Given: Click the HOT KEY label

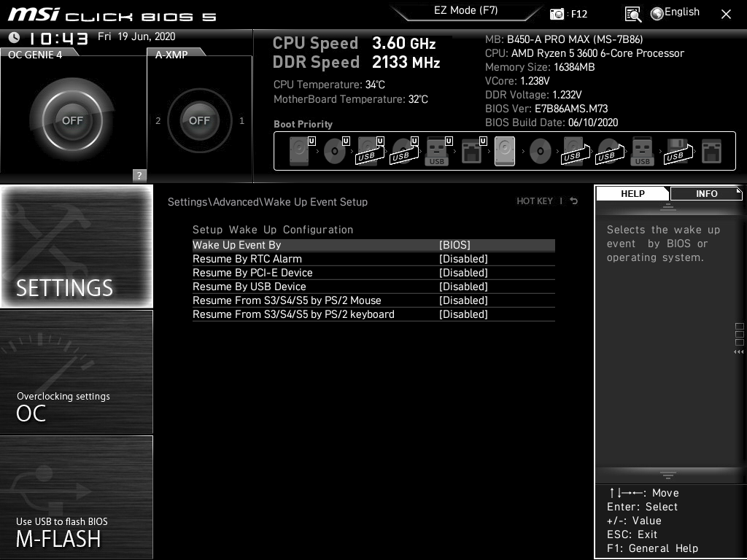Looking at the screenshot, I should (535, 201).
